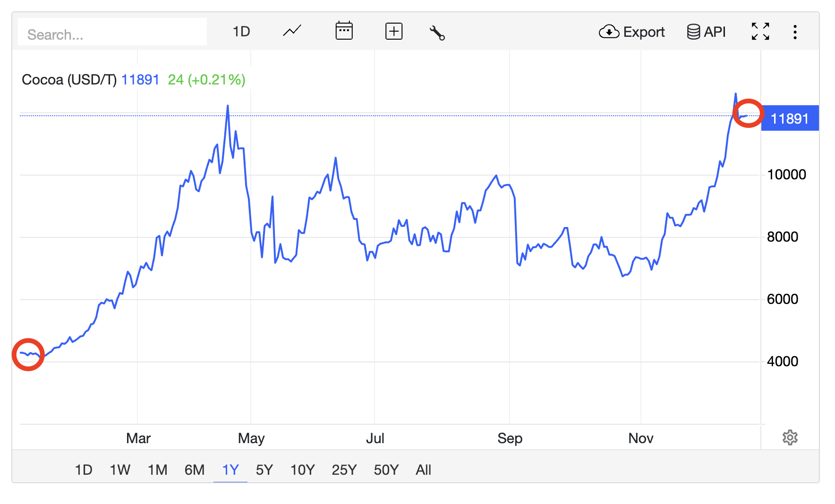
Task: Click the 6000 y-axis label
Action: pos(783,299)
